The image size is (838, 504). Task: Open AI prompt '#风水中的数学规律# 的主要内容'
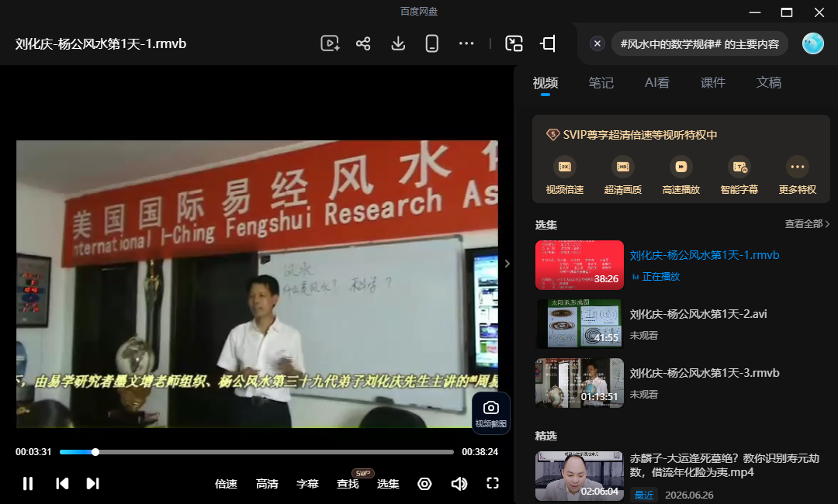point(700,43)
